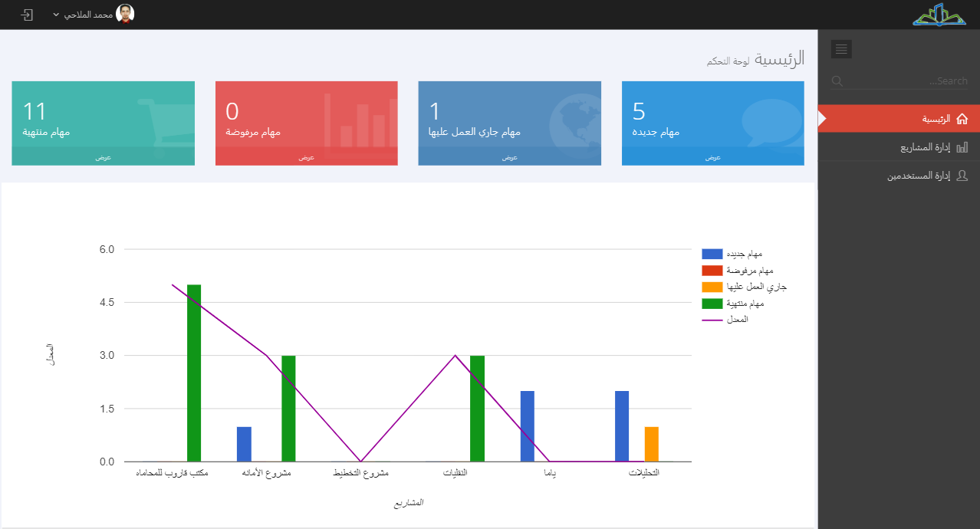Screen dimensions: 980x529
Task: Click the محمد الملاحي username text
Action: 88,15
